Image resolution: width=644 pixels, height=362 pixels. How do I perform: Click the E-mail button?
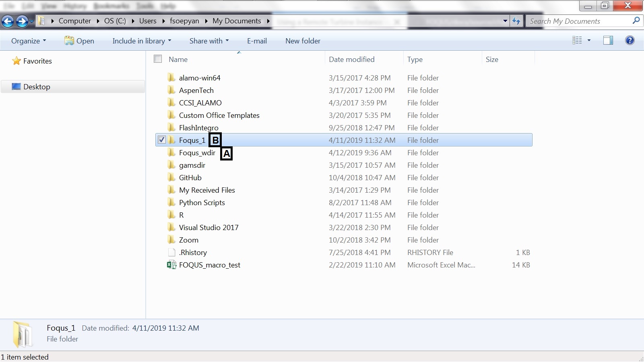coord(257,41)
